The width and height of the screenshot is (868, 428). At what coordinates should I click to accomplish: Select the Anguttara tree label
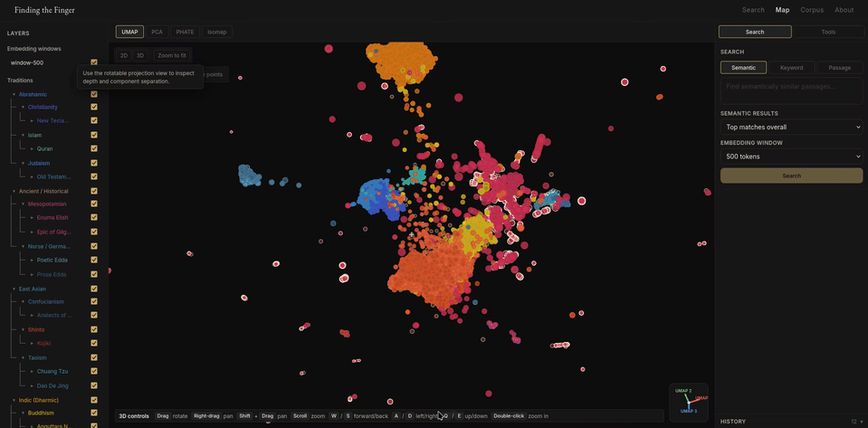click(53, 426)
